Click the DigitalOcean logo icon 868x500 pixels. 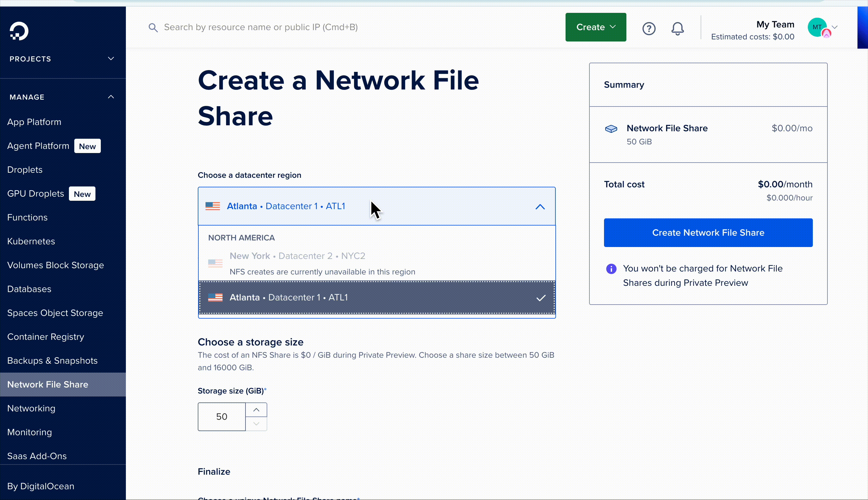(19, 31)
